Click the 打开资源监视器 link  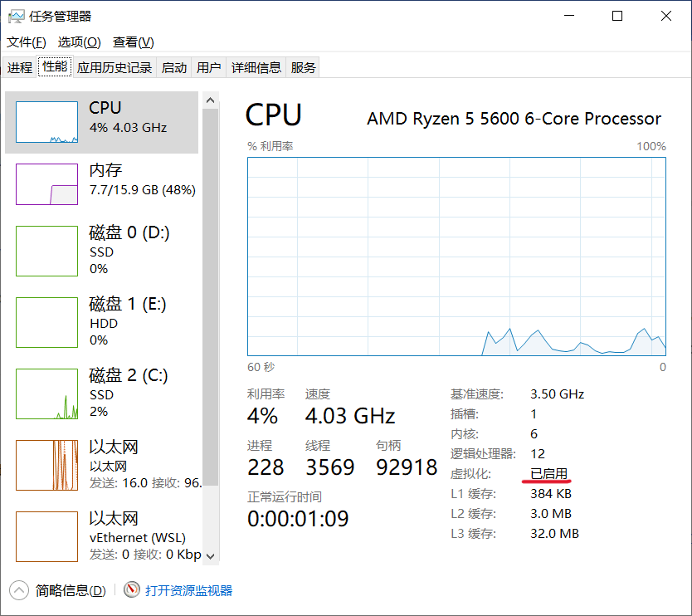tap(188, 591)
